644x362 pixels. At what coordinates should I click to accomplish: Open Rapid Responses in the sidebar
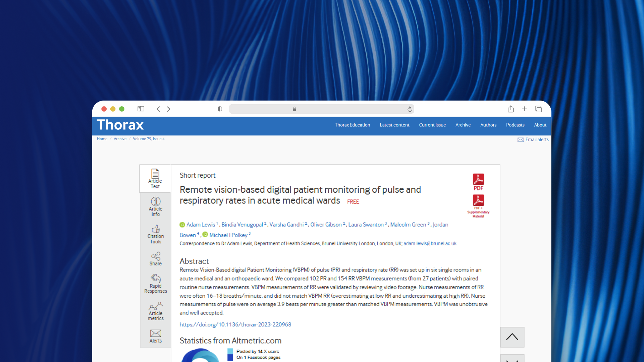click(x=156, y=284)
